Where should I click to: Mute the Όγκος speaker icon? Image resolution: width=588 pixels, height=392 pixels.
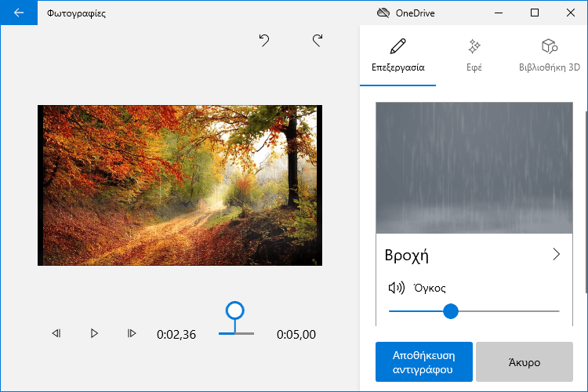(397, 288)
